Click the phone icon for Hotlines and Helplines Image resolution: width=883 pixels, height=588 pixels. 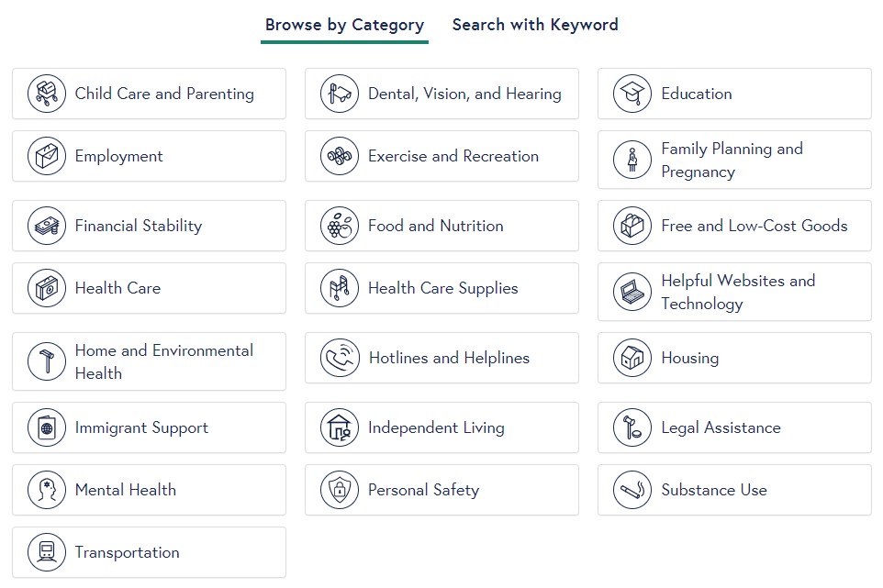(341, 358)
